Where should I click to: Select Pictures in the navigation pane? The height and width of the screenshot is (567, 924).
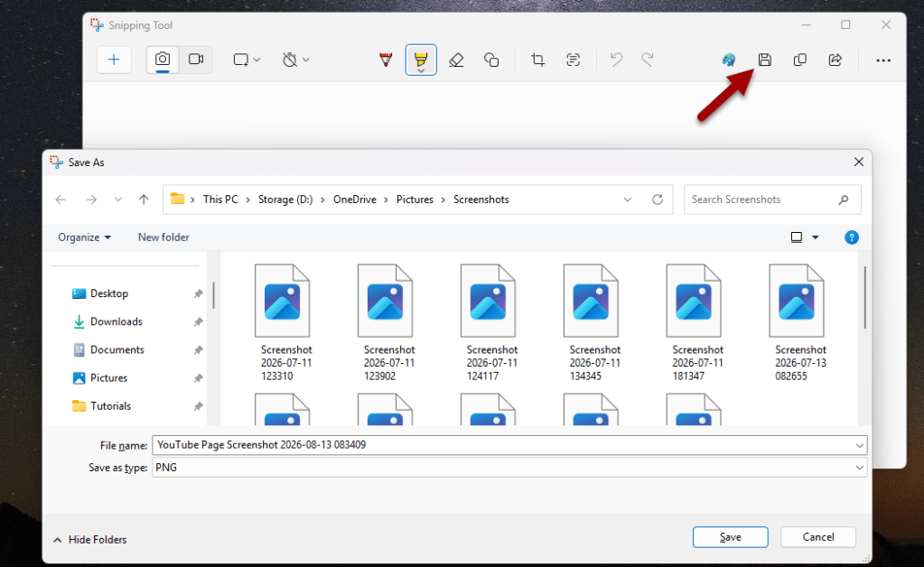[109, 378]
